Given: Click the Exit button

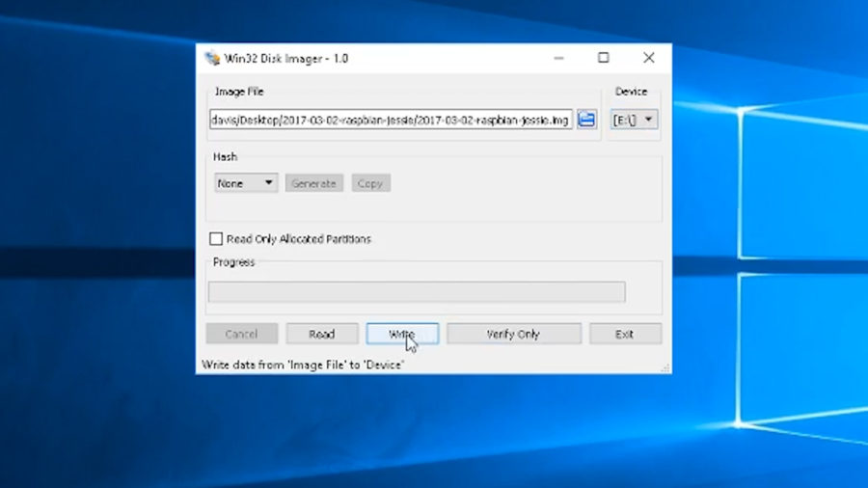Looking at the screenshot, I should [625, 334].
